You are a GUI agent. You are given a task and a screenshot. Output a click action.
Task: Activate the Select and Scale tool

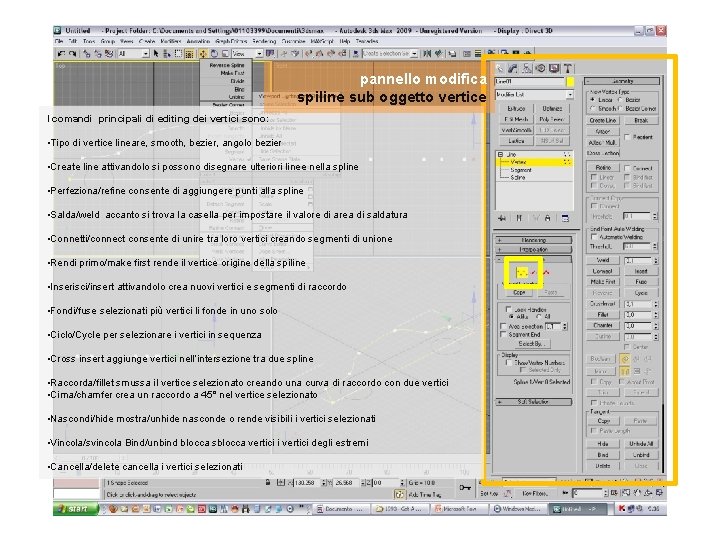click(x=225, y=54)
